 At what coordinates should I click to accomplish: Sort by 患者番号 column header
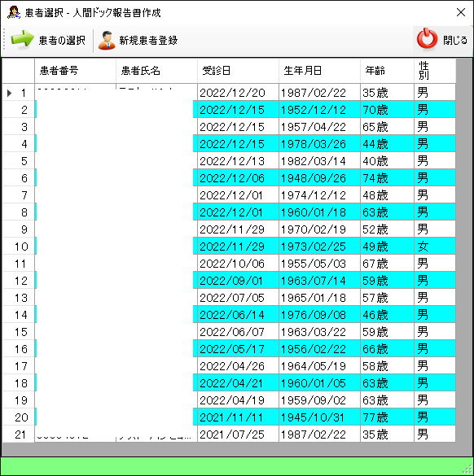coord(76,71)
